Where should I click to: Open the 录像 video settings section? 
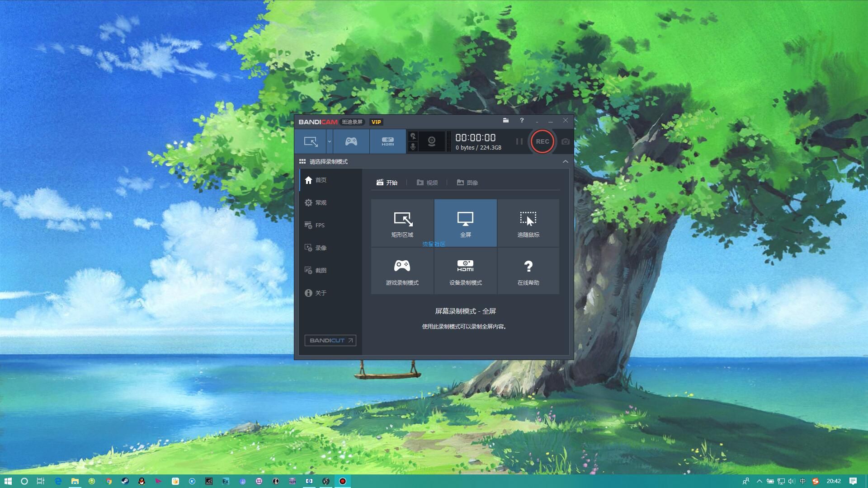[330, 248]
